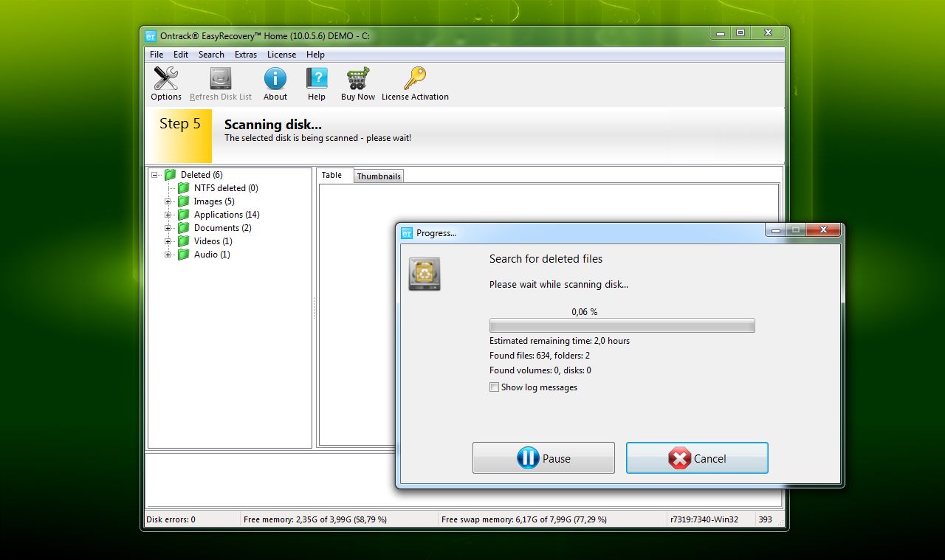Expand the Documents tree node

coord(168,228)
